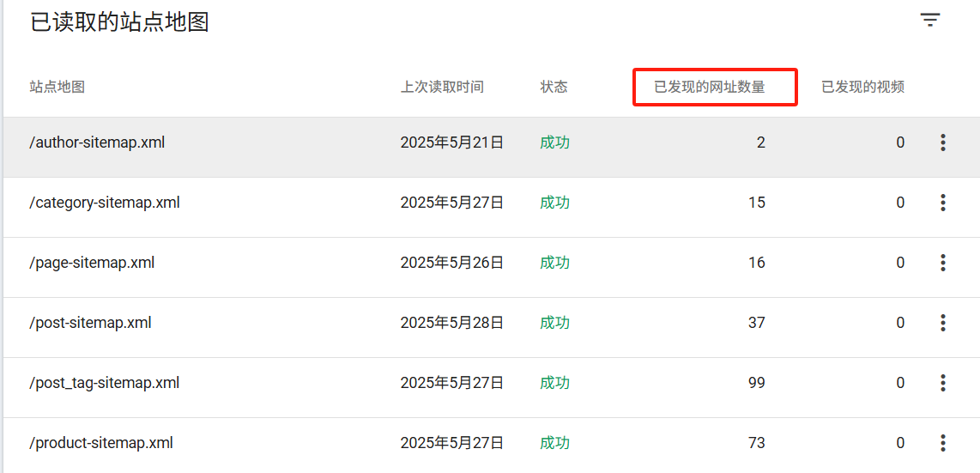Click the 已读取的站点地图 heading
Viewport: 980px width, 473px height.
click(120, 22)
